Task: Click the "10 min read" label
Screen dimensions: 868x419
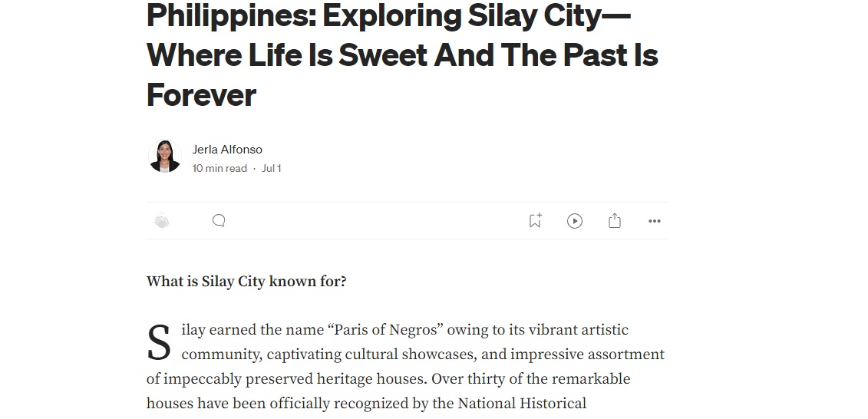Action: pyautogui.click(x=219, y=168)
